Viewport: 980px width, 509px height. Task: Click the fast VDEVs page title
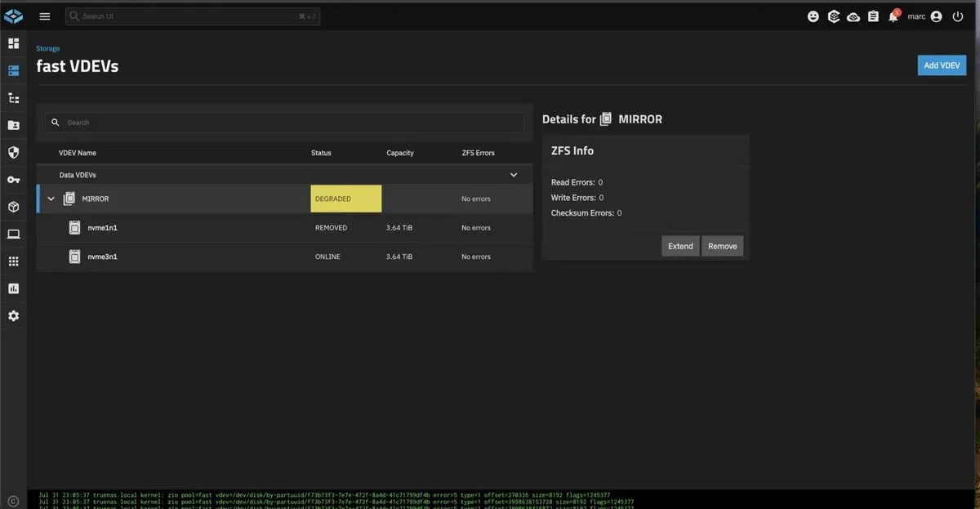point(78,67)
